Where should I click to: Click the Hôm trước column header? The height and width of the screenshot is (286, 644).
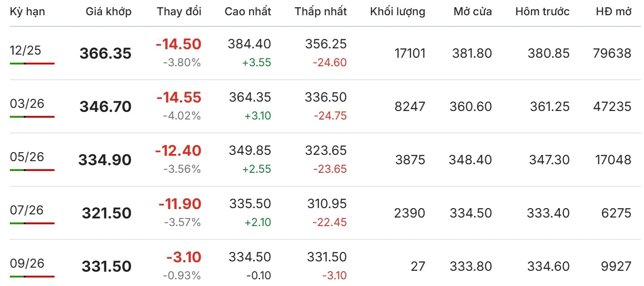point(542,12)
